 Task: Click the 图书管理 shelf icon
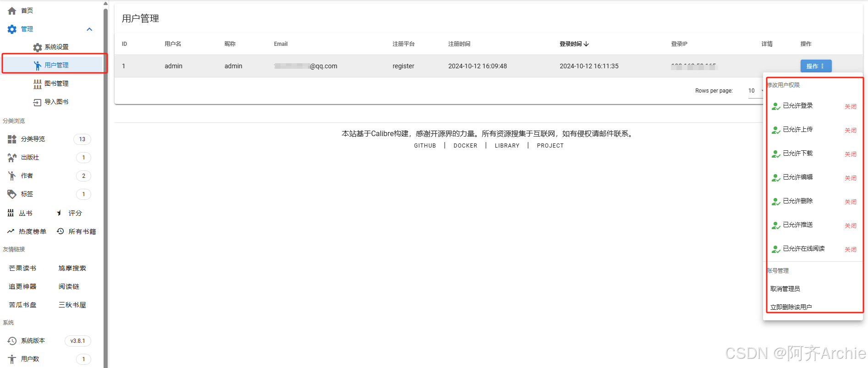click(x=38, y=84)
